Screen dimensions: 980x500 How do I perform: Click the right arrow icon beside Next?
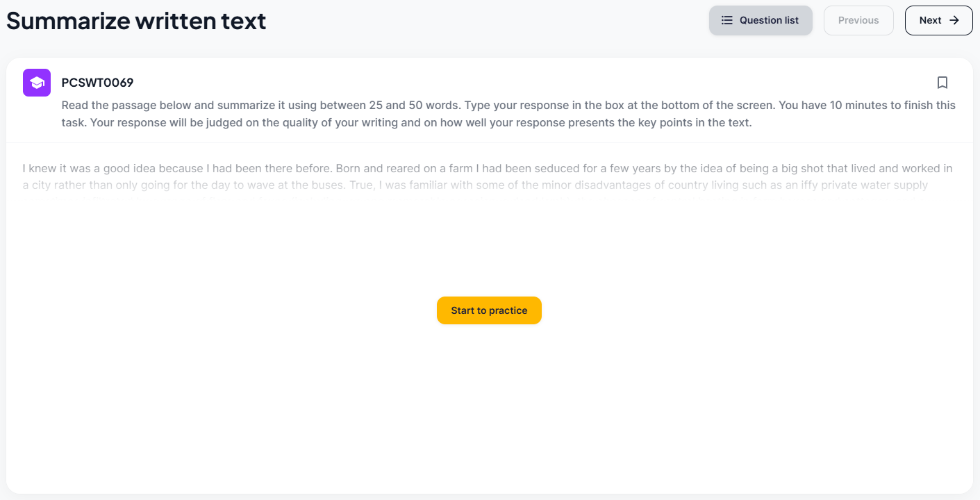pyautogui.click(x=954, y=20)
